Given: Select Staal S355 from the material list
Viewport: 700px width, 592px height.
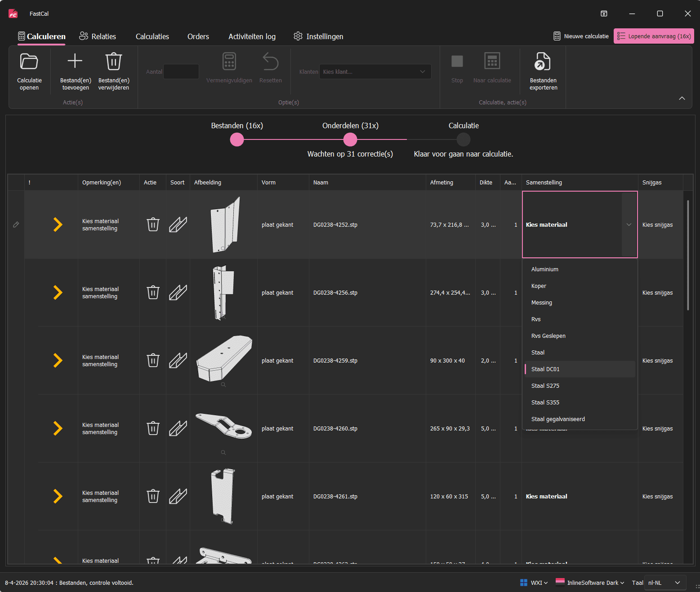Looking at the screenshot, I should point(545,403).
